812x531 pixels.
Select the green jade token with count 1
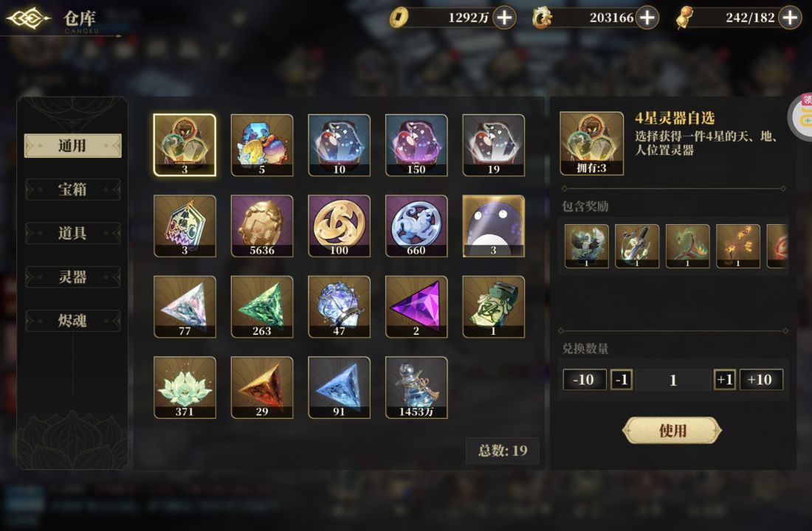coord(494,307)
